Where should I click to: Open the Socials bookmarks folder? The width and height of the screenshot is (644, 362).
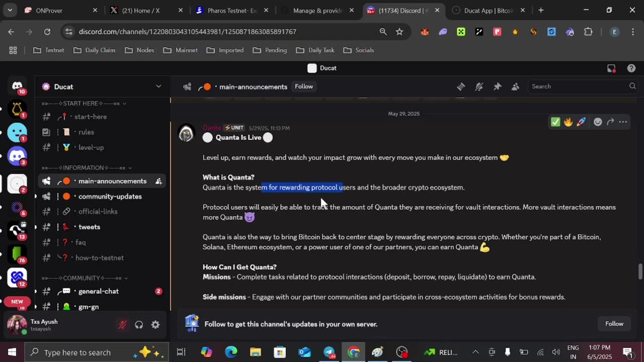359,50
